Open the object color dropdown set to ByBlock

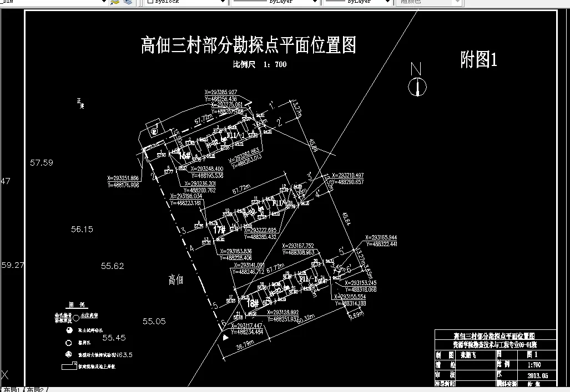pyautogui.click(x=224, y=2)
